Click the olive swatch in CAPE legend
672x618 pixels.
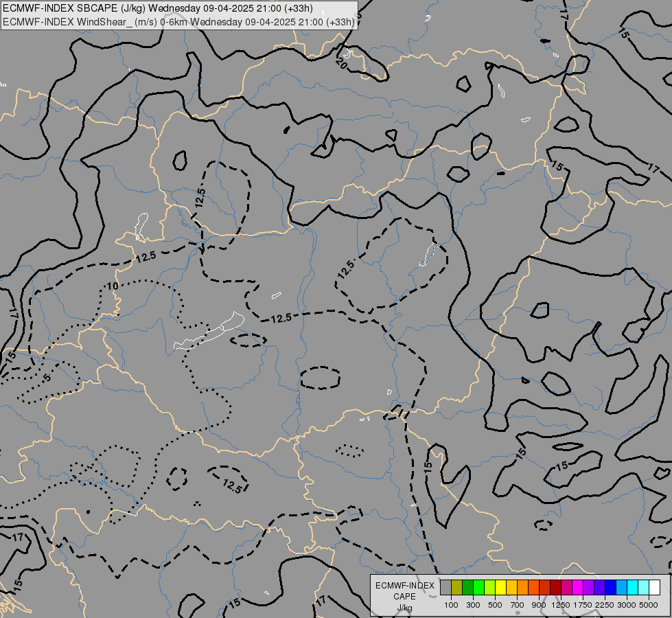456,588
